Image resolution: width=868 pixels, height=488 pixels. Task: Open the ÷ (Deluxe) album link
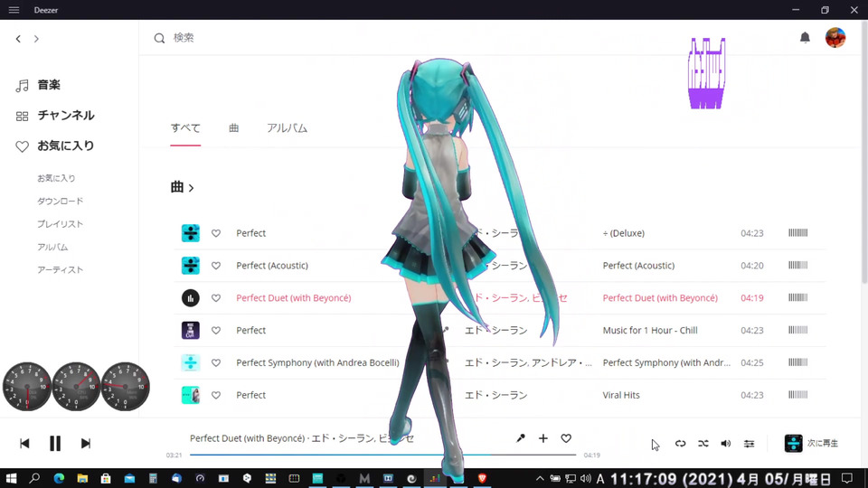623,233
